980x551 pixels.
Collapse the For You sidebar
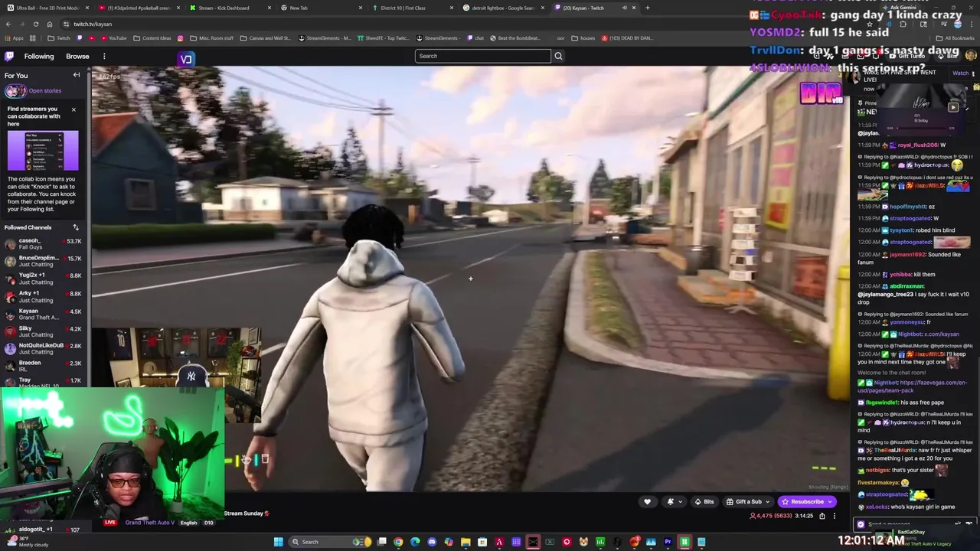click(77, 75)
